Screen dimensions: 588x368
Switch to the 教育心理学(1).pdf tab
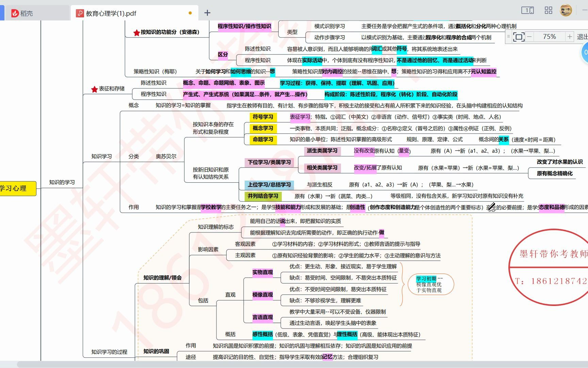click(x=135, y=13)
